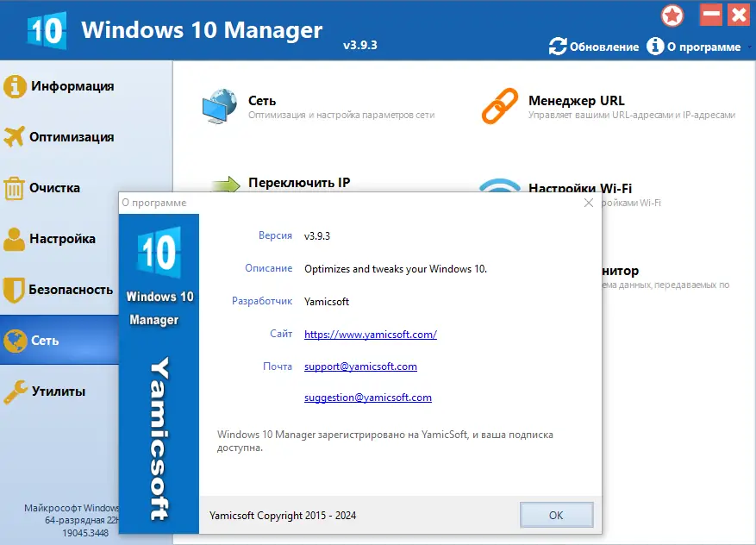
Task: Click 'Optimizes and tweaks your Windows 10.' text
Action: click(x=396, y=269)
